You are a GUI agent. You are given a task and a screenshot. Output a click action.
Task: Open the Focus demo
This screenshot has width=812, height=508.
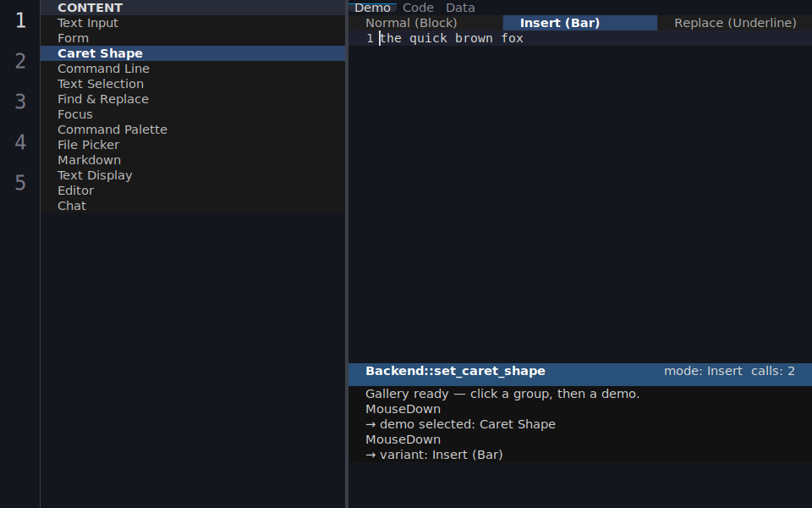tap(193, 114)
